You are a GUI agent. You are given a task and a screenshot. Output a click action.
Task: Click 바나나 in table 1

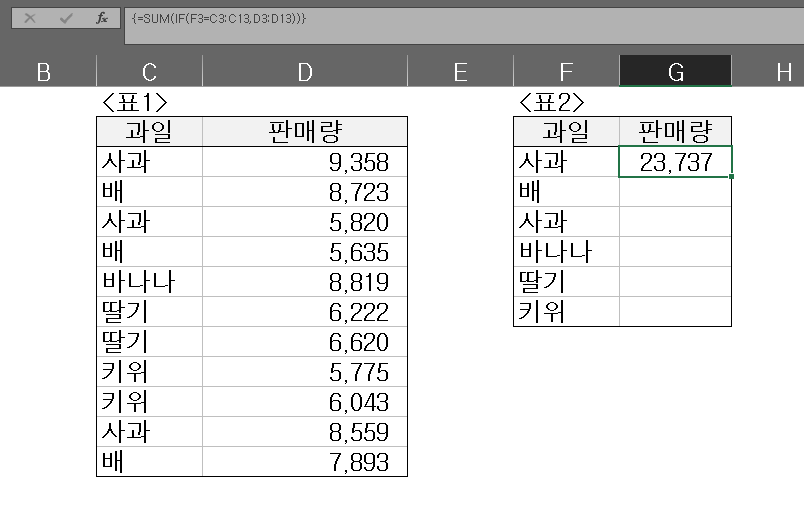pos(149,281)
